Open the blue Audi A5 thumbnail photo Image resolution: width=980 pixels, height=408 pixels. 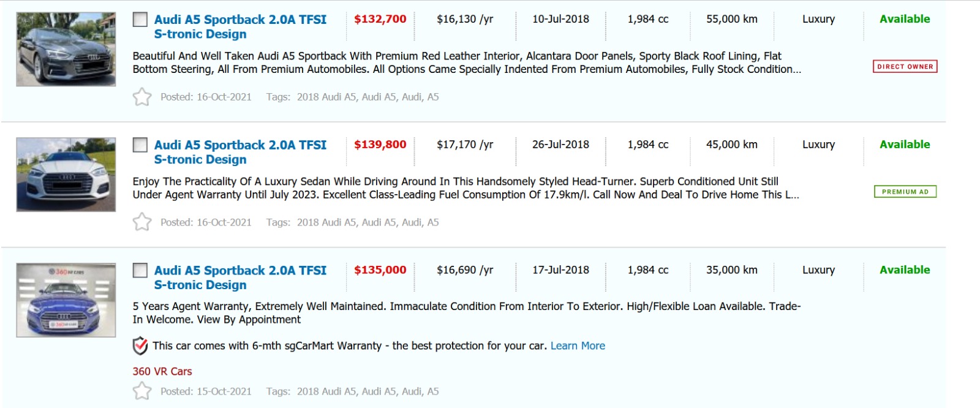[x=66, y=300]
